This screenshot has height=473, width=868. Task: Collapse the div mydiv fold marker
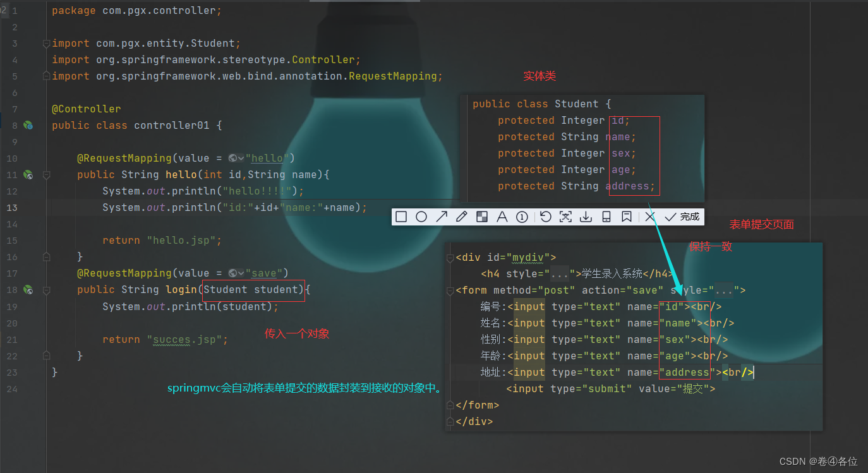pos(450,258)
